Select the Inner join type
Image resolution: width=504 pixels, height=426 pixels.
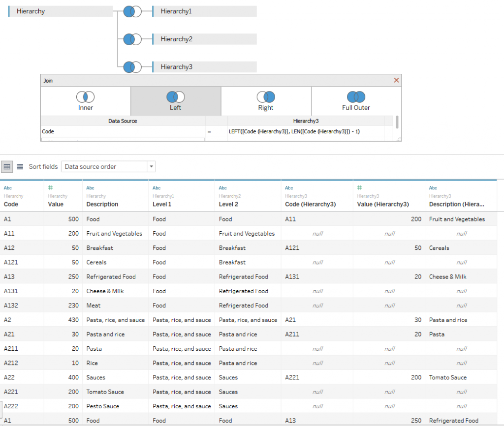(86, 101)
